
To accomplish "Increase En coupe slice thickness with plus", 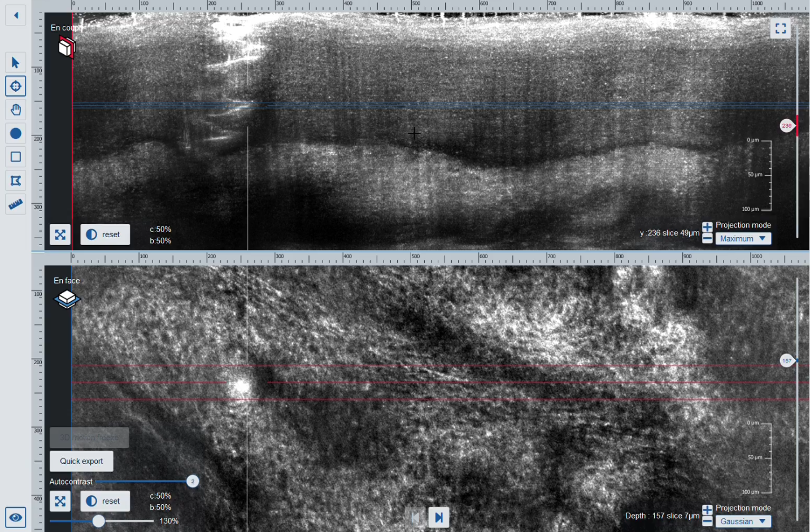I will coord(707,227).
